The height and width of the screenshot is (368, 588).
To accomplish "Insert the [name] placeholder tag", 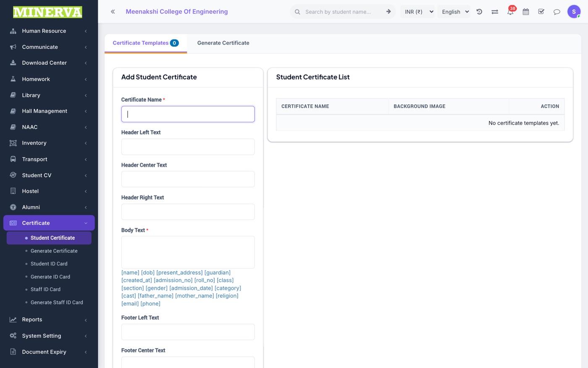I will coord(130,273).
